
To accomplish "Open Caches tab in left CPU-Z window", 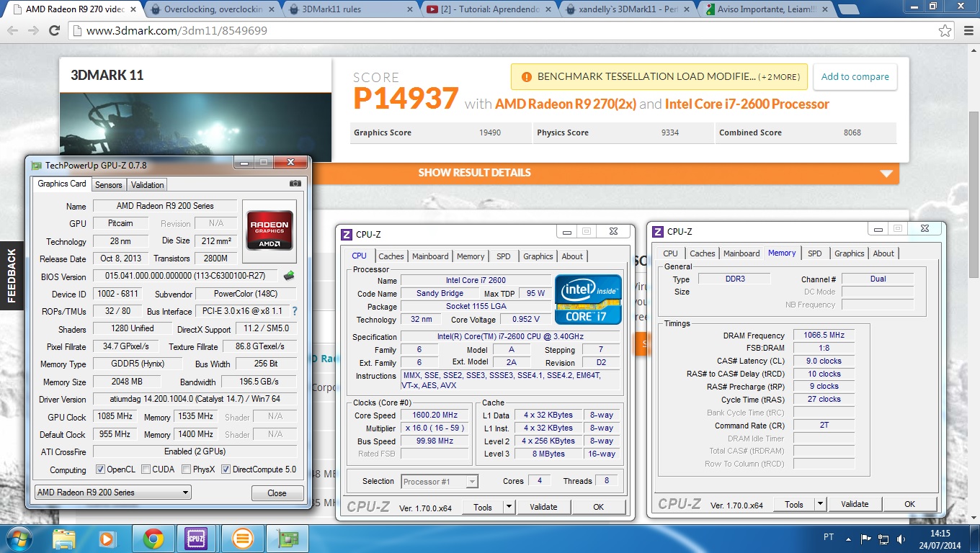I will point(391,256).
